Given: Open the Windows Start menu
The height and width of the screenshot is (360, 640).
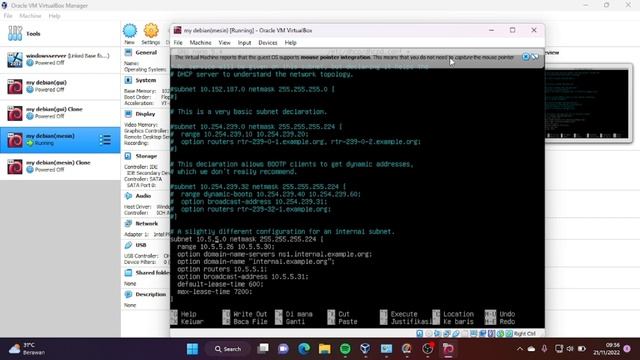Looking at the screenshot, I should pyautogui.click(x=192, y=349).
